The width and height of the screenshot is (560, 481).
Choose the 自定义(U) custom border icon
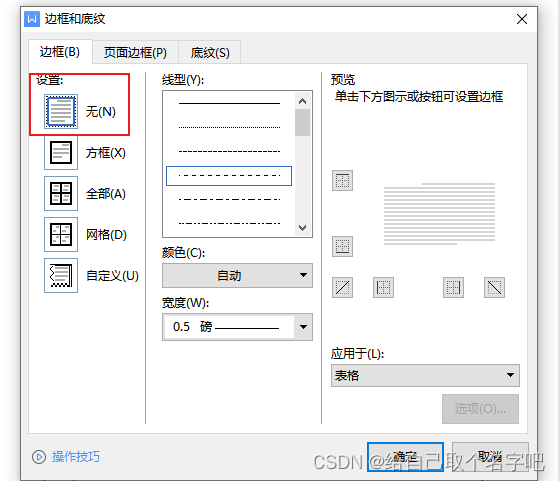pos(61,276)
